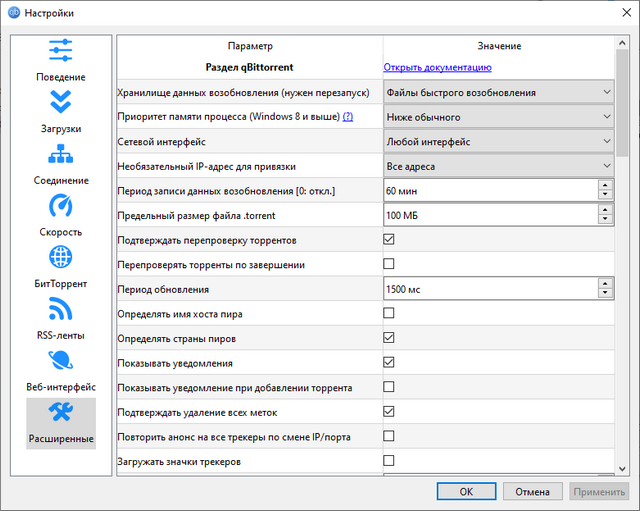Open Приоритет памяти процесса dropdown
Viewport: 640px width, 511px height.
[498, 117]
